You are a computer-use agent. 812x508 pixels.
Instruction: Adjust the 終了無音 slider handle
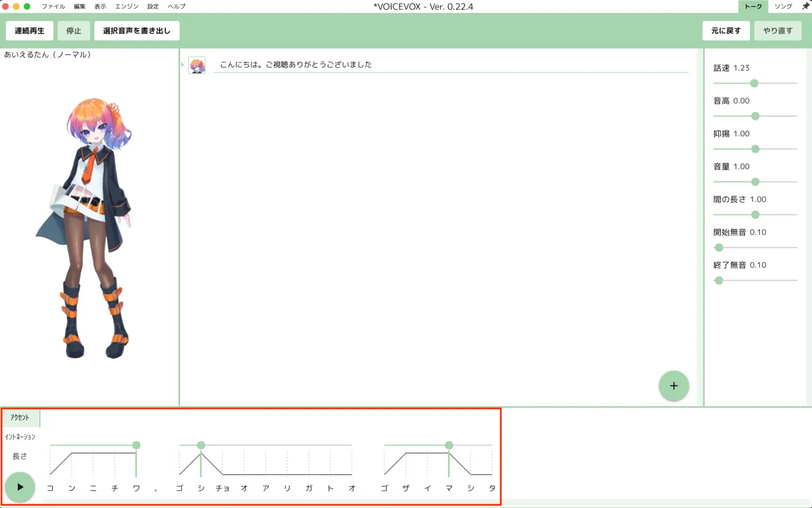(x=719, y=280)
